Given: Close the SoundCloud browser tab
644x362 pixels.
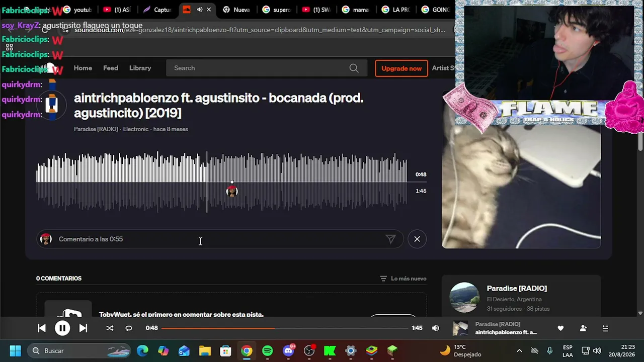Looking at the screenshot, I should (x=209, y=10).
